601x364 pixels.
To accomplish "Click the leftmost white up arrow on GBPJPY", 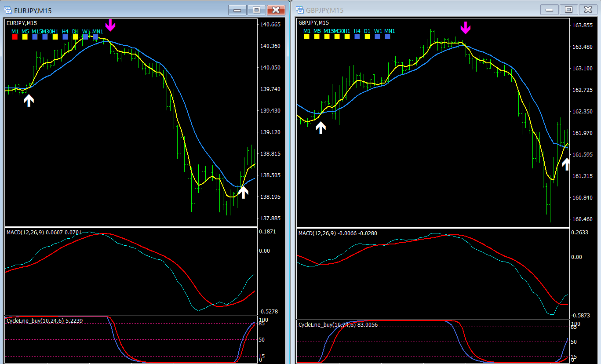I will tap(321, 127).
